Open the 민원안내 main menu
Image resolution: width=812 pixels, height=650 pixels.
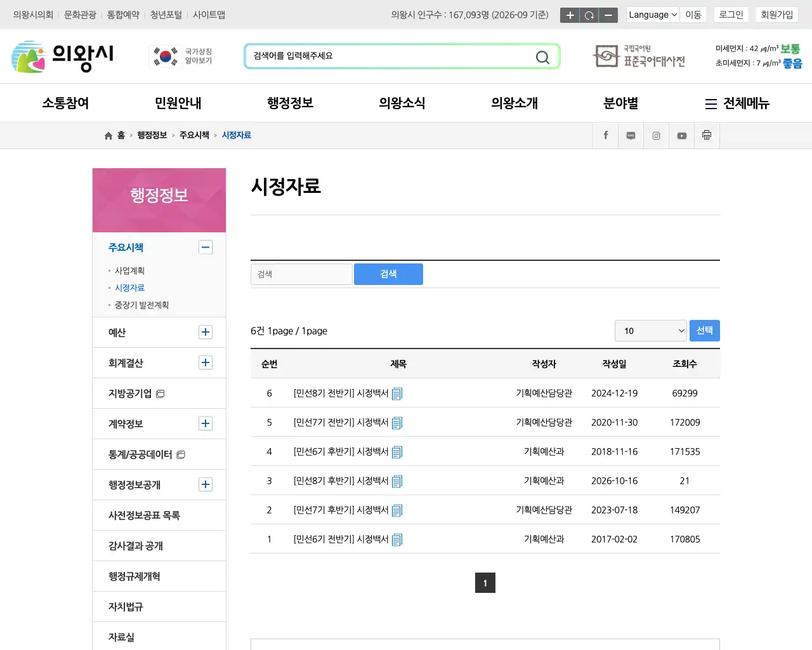click(178, 103)
